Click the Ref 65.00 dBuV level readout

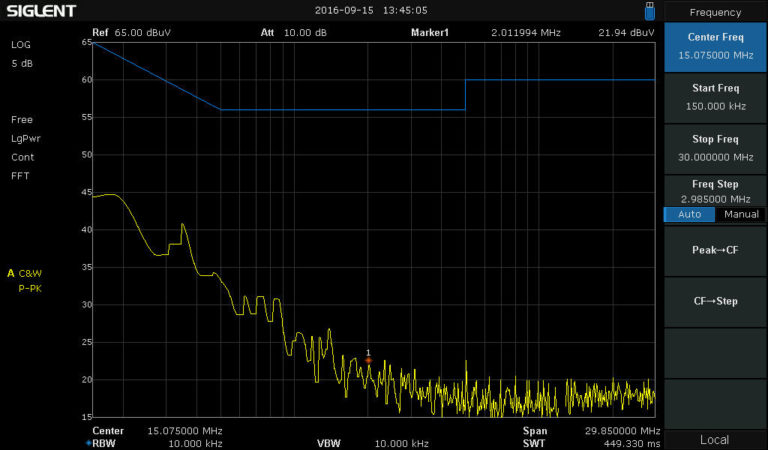click(x=132, y=33)
